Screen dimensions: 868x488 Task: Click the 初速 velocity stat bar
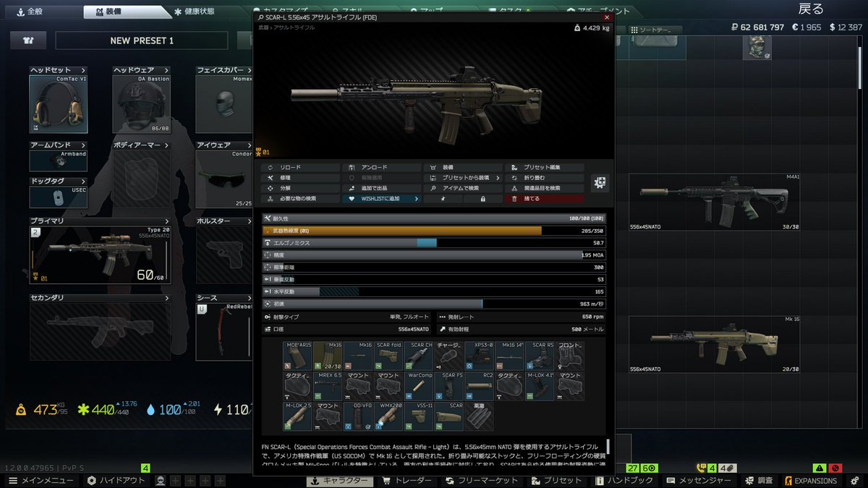(434, 304)
